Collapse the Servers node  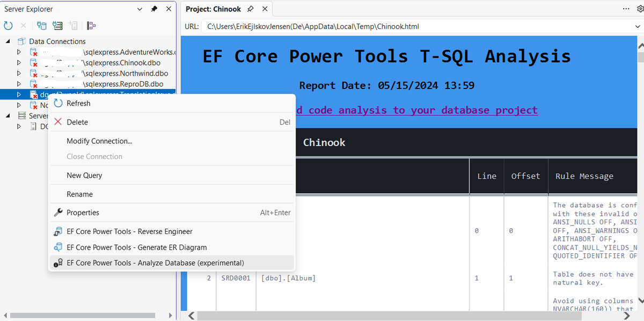pyautogui.click(x=8, y=116)
